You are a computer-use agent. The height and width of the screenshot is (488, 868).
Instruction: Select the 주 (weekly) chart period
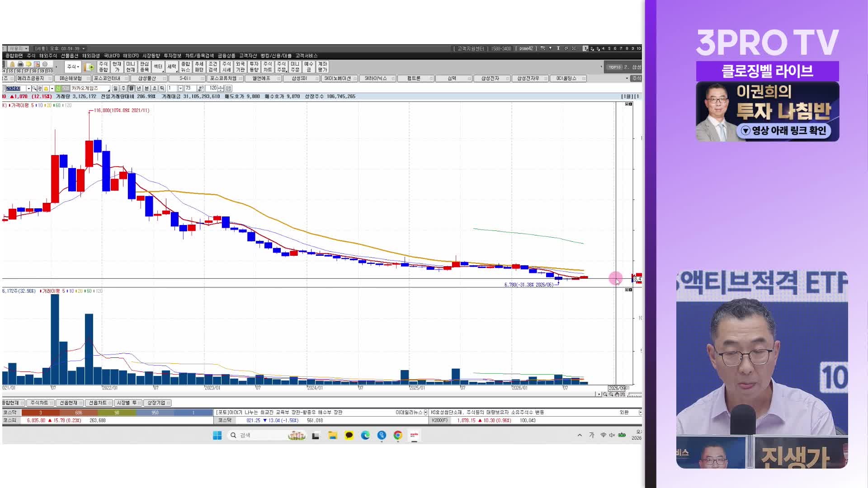click(123, 88)
